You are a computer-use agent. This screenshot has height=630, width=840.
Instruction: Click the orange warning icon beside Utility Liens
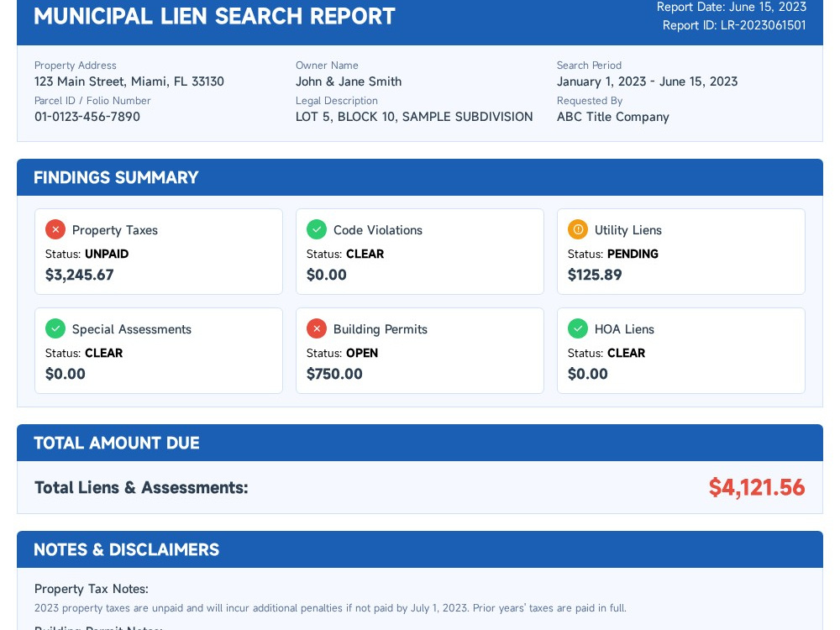578,229
